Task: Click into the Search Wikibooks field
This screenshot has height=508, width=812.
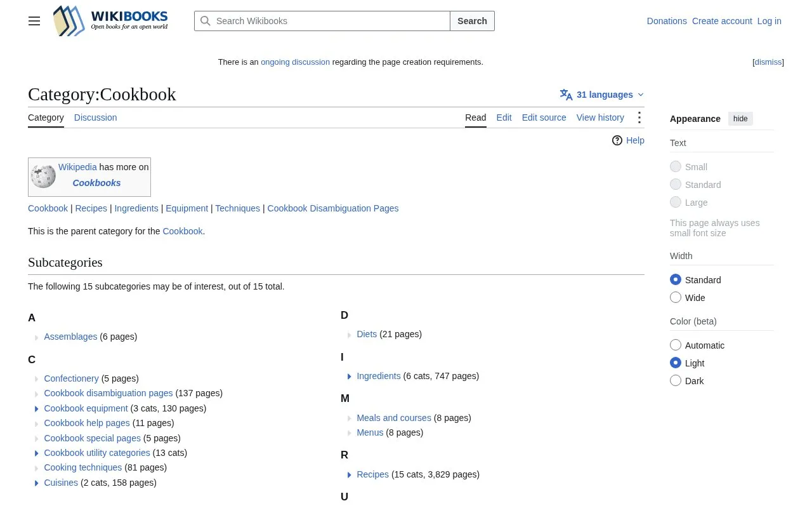Action: [x=322, y=21]
